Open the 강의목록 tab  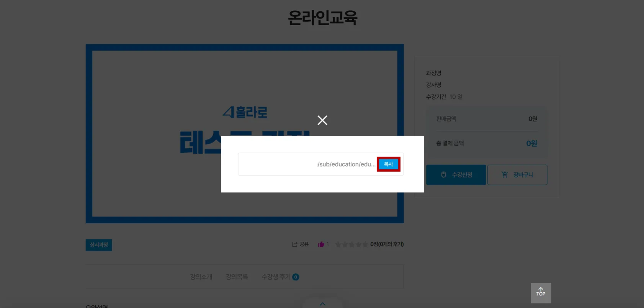click(x=237, y=277)
